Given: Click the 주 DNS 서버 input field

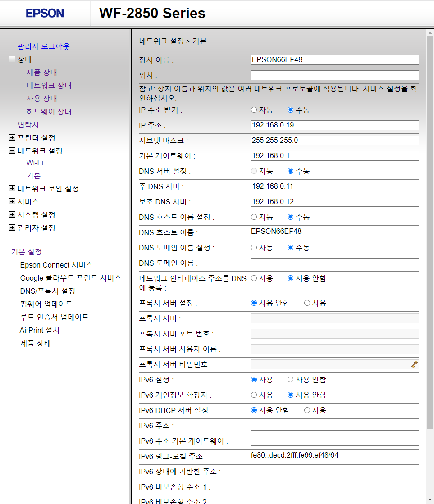Looking at the screenshot, I should point(335,186).
